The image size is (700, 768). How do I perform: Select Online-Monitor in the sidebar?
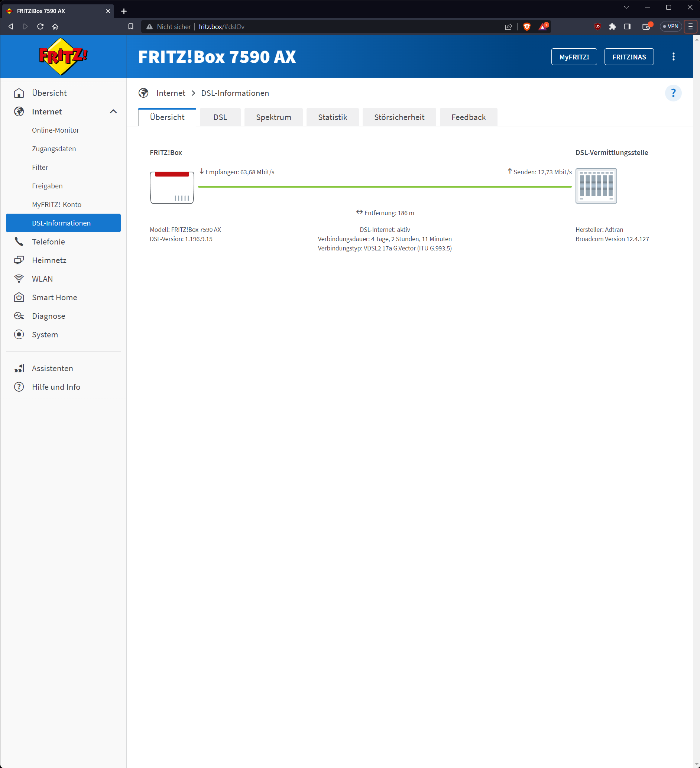tap(56, 130)
